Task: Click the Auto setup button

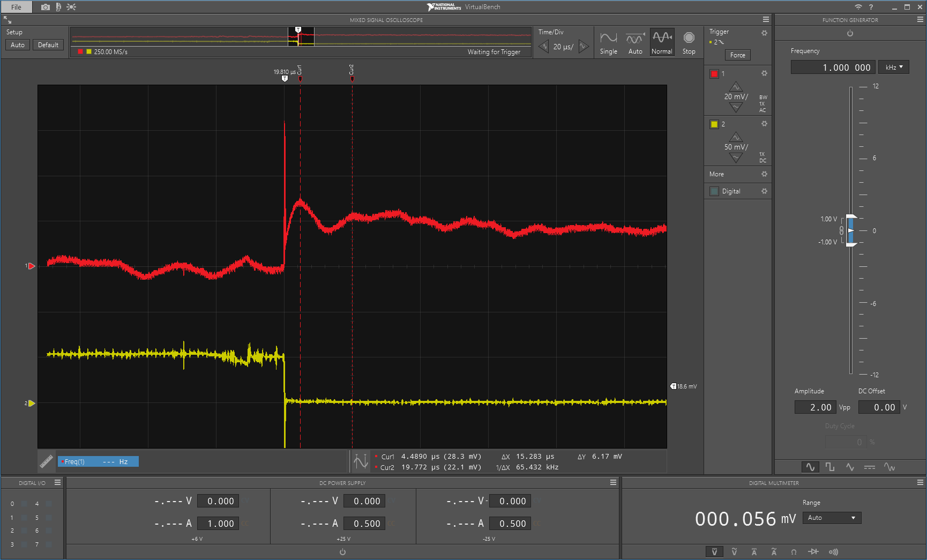Action: click(18, 45)
